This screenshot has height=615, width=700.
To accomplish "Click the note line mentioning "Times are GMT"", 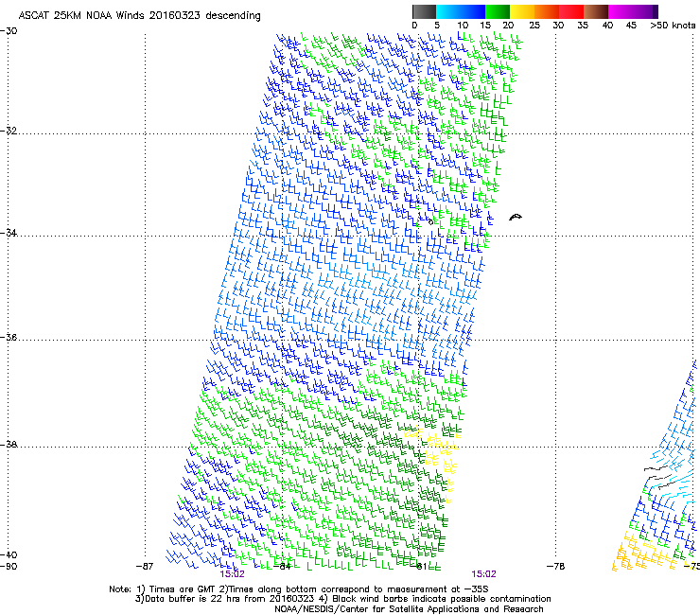I will tap(299, 589).
